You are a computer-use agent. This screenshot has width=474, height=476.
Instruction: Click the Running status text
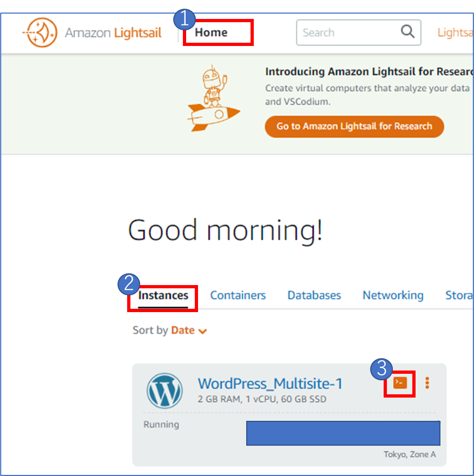[x=161, y=425]
